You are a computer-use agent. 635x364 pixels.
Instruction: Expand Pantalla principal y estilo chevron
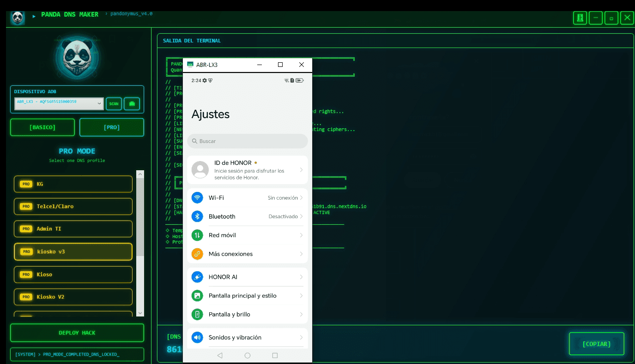click(x=301, y=296)
